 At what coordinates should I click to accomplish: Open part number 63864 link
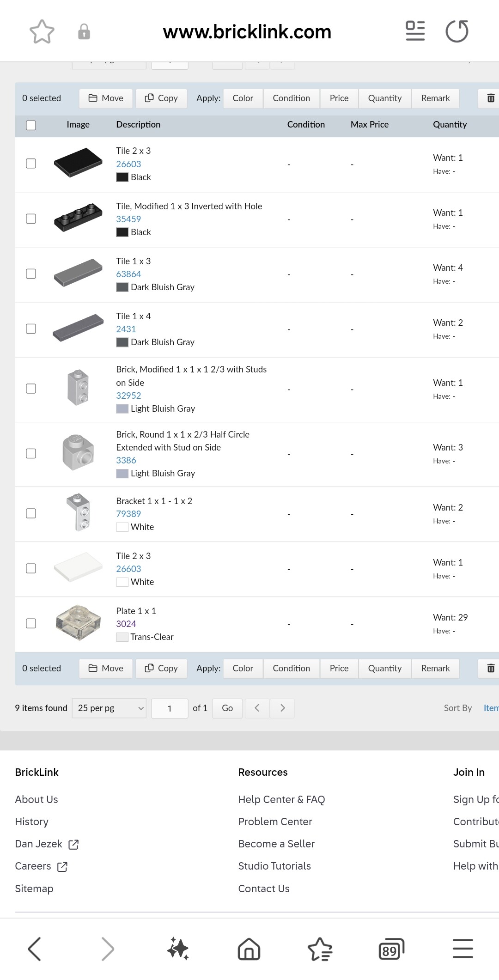(x=128, y=274)
